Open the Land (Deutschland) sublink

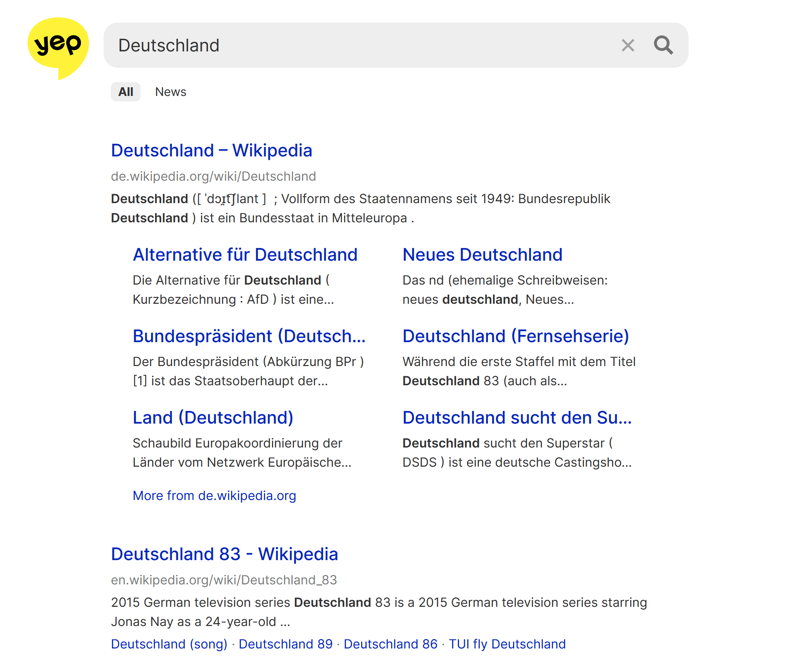click(x=213, y=417)
